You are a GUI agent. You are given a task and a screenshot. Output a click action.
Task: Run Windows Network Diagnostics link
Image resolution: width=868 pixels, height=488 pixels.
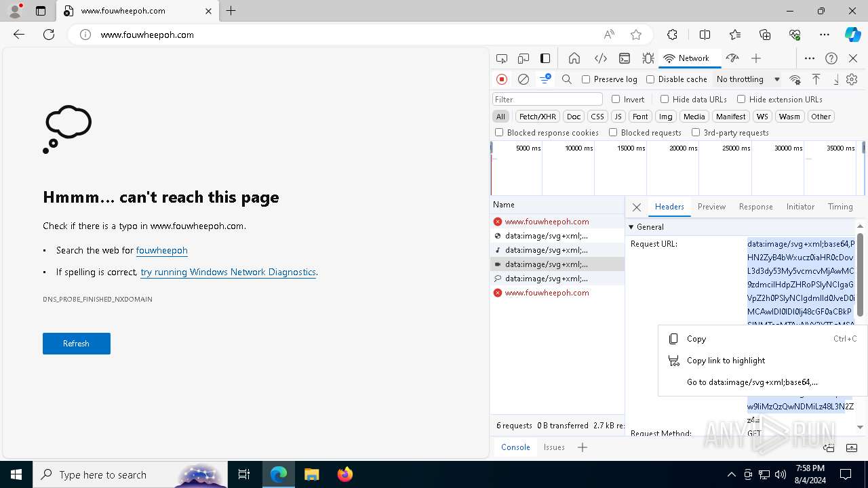pos(228,272)
